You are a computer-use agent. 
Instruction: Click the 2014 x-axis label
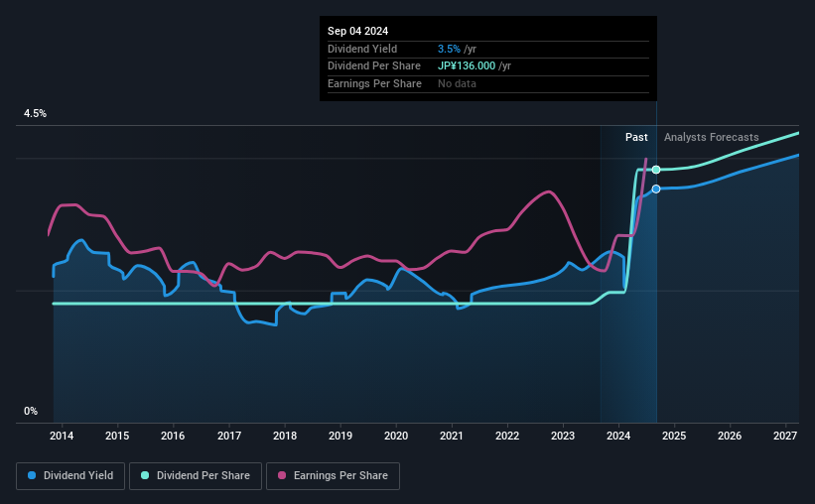click(x=62, y=436)
